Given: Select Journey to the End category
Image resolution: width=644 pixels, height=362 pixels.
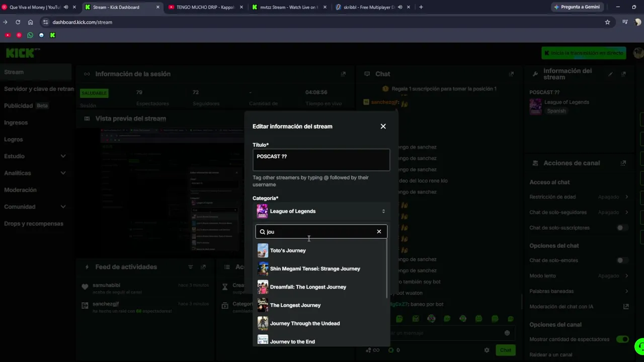Looking at the screenshot, I should pos(321,341).
